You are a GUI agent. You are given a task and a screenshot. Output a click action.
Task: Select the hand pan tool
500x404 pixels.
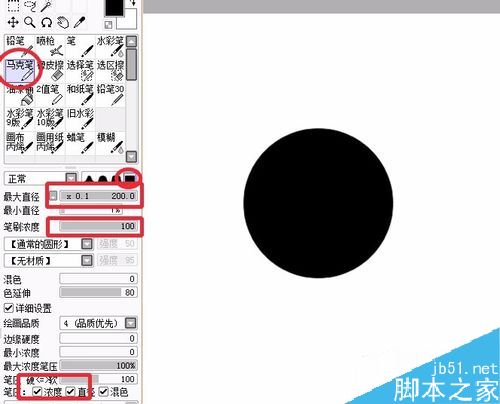click(x=63, y=23)
